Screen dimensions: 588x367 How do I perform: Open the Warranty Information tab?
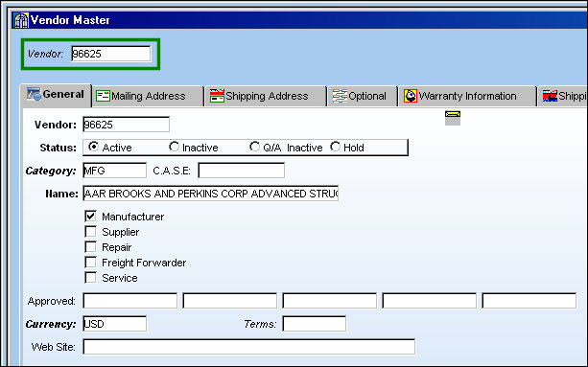467,96
